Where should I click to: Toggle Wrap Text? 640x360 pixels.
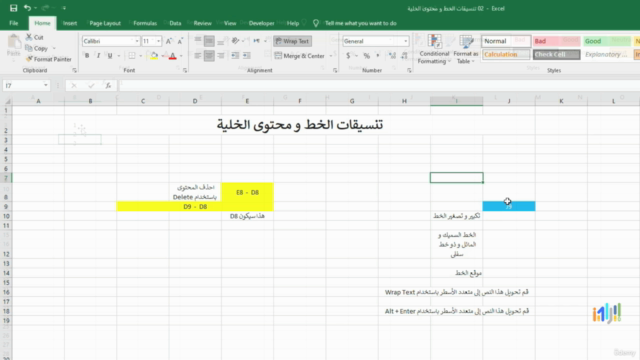click(x=292, y=41)
